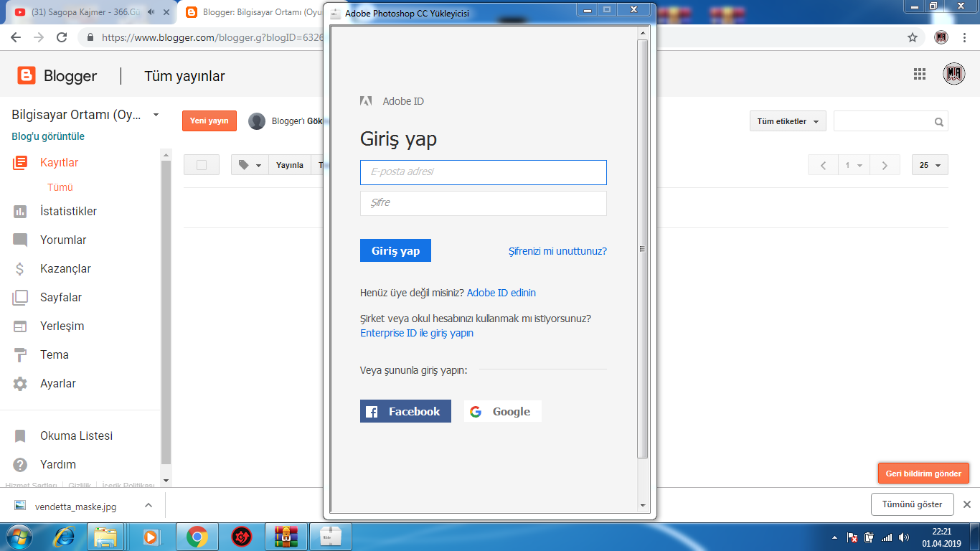Click the Blogger posts search box
The height and width of the screenshot is (551, 980).
tap(891, 121)
